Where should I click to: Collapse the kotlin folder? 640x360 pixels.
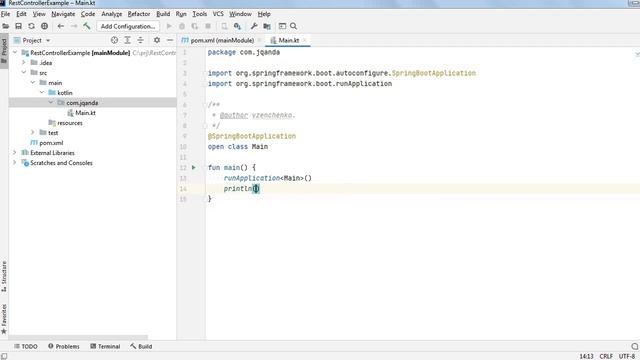42,93
